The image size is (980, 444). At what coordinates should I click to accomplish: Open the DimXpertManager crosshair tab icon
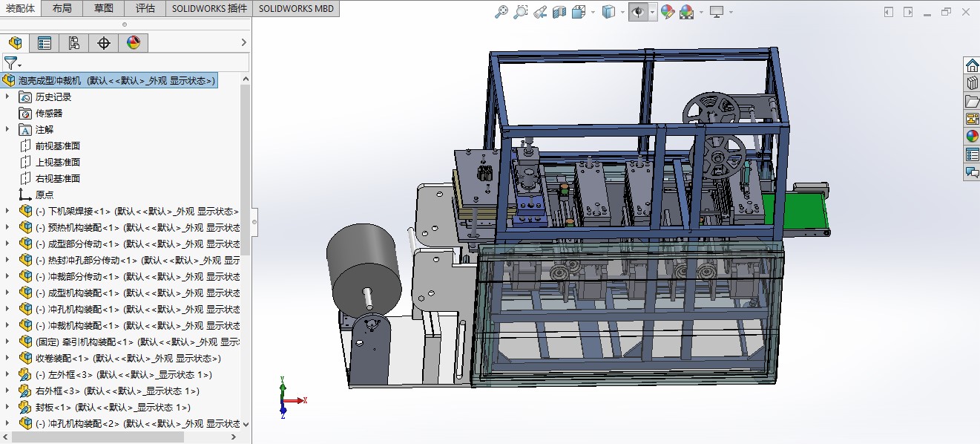104,43
